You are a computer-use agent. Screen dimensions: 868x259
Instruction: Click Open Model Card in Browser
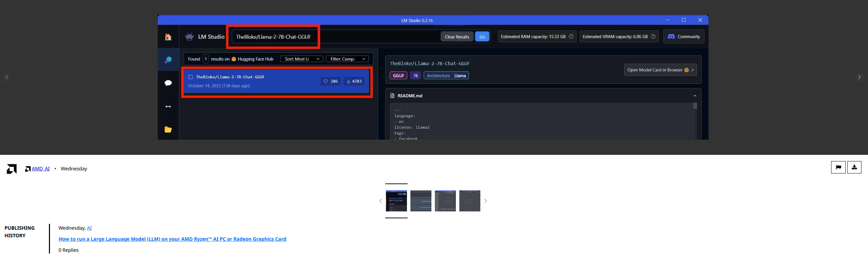pyautogui.click(x=661, y=70)
